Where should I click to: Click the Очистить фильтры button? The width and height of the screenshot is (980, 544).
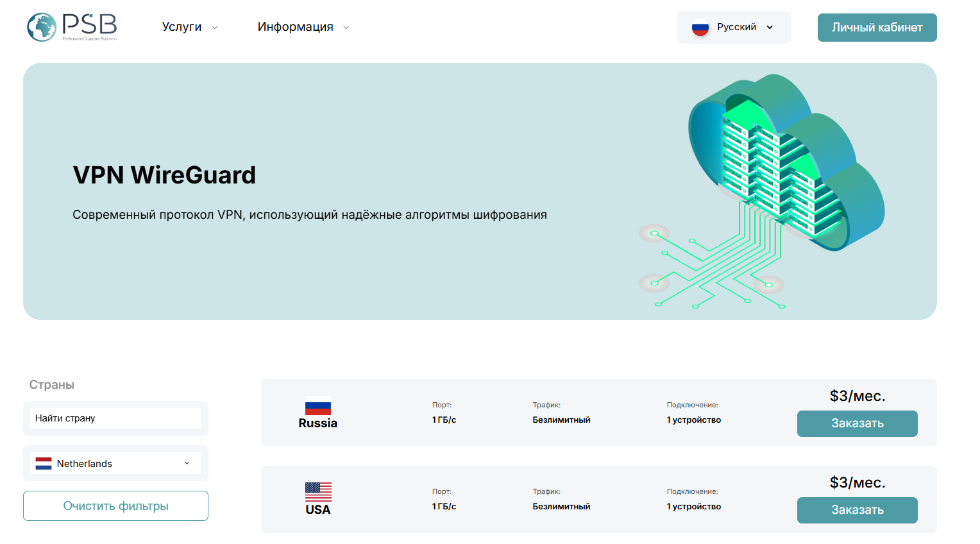click(x=115, y=506)
